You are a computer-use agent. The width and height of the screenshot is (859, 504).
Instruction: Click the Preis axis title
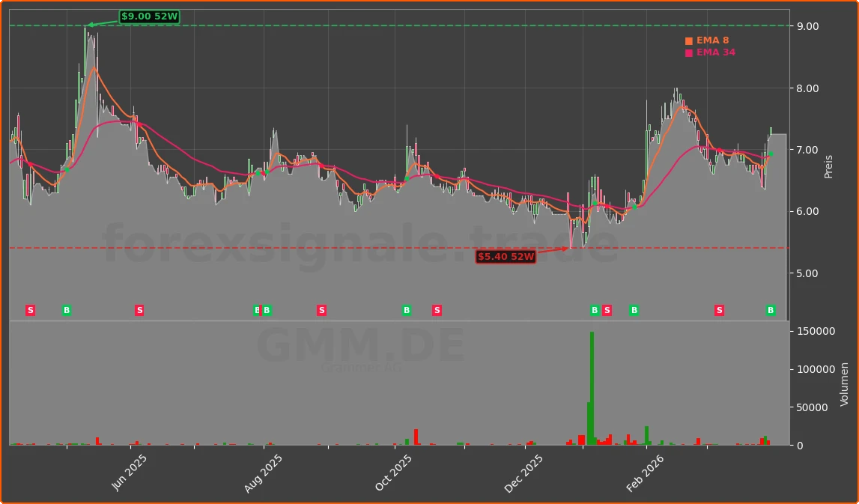click(x=828, y=166)
